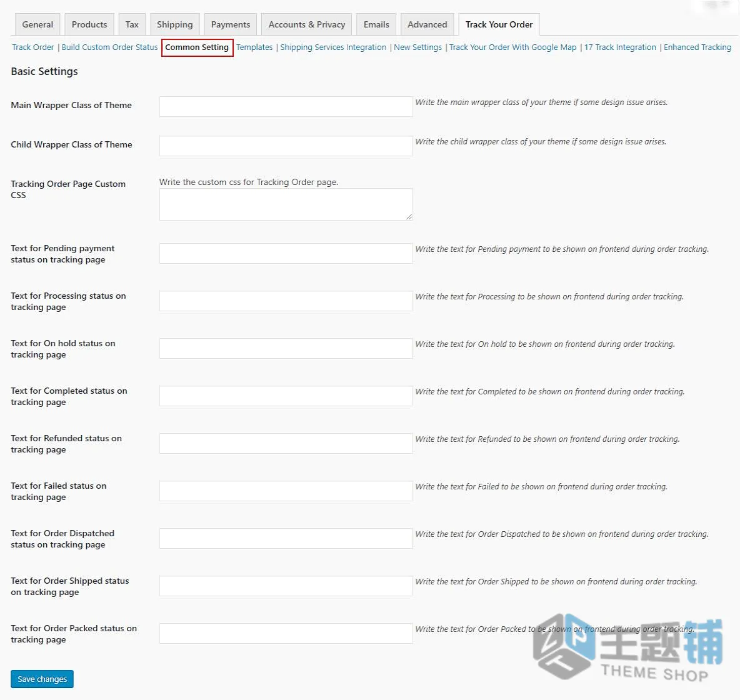Click the 'Text for Refunded status' label
The image size is (740, 700).
coord(66,444)
